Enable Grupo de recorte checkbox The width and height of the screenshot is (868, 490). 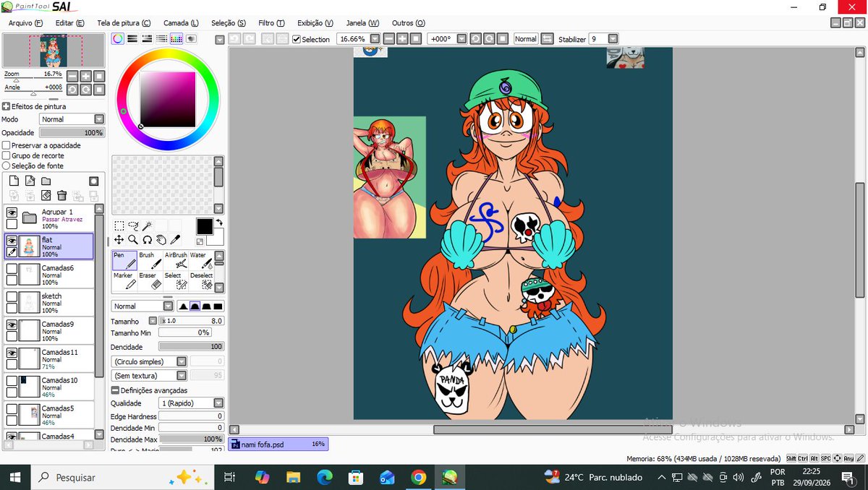(x=7, y=155)
